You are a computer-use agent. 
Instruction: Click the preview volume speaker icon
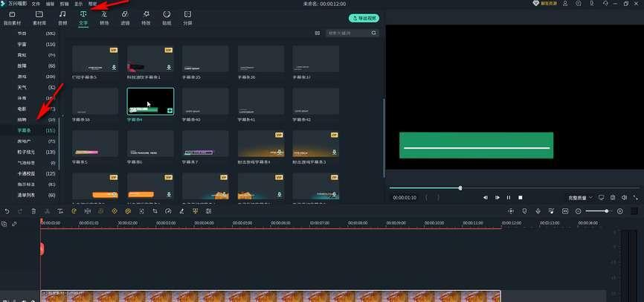click(624, 198)
